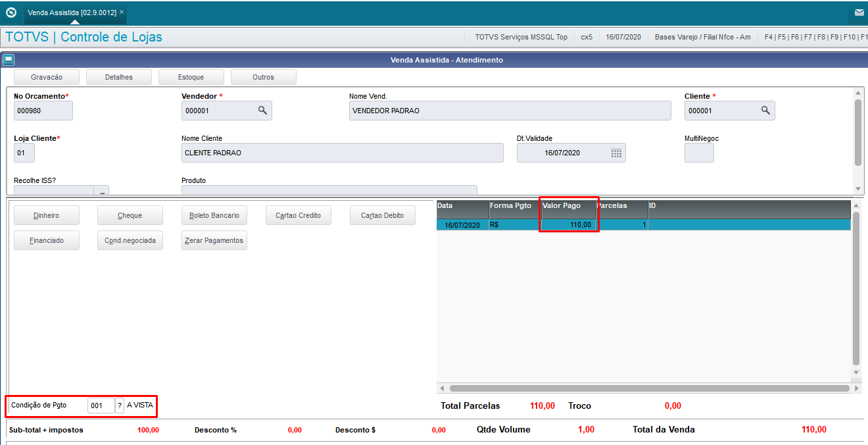
Task: Click the payments grid scroll left arrow
Action: coord(442,388)
